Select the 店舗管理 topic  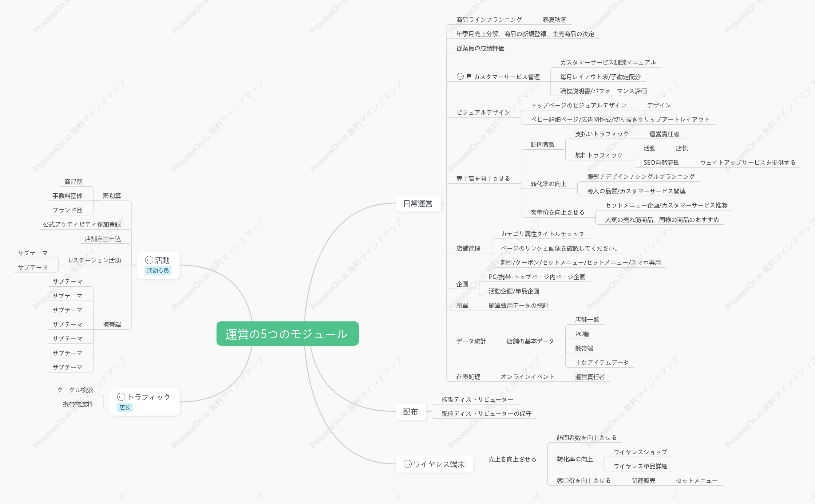468,248
